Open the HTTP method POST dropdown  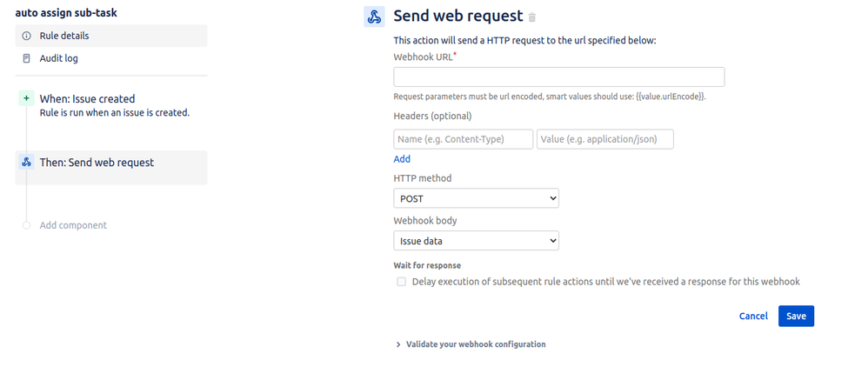(476, 198)
